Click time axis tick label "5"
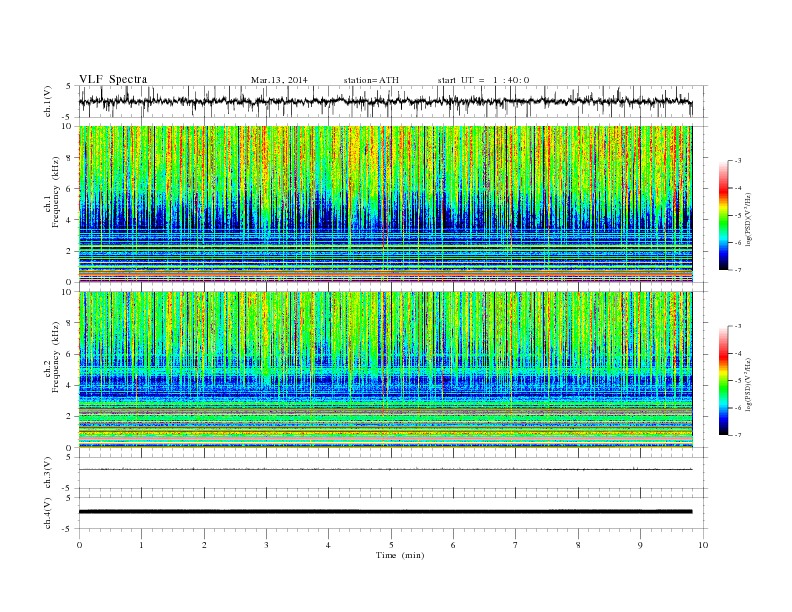This screenshot has width=792, height=612. point(391,545)
